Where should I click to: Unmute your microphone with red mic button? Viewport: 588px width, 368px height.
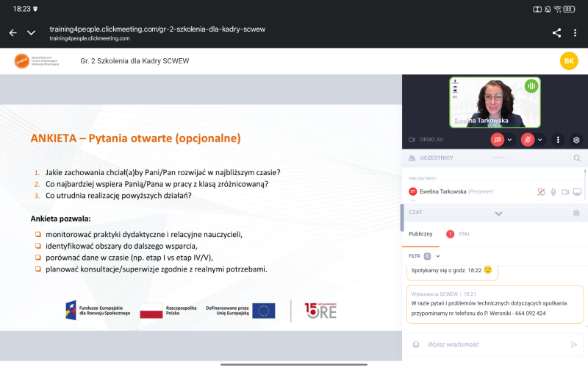528,139
